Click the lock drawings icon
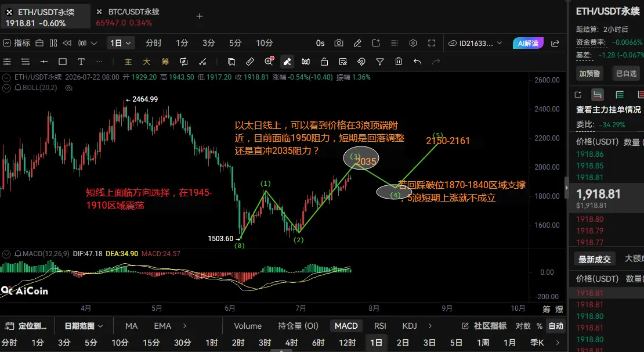 click(324, 62)
